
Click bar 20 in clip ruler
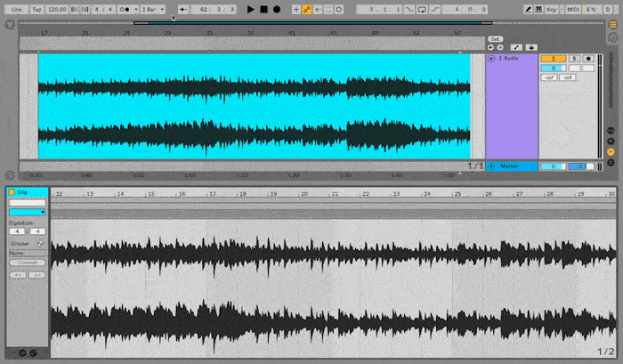[304, 194]
